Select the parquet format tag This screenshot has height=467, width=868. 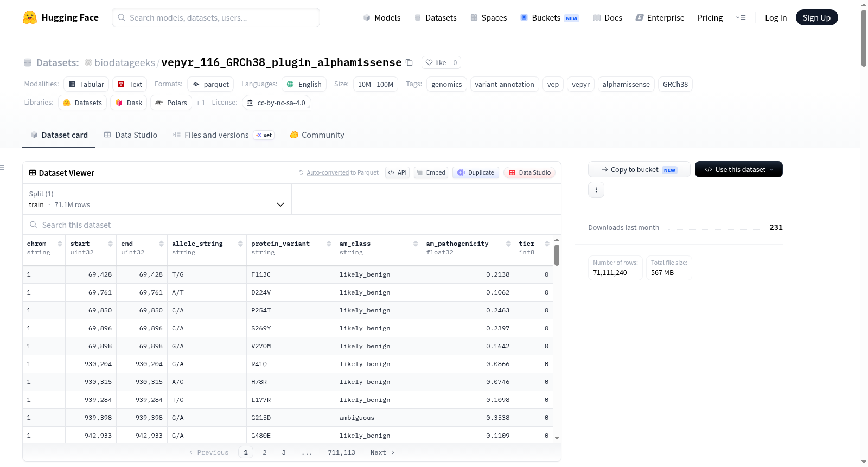tap(210, 84)
